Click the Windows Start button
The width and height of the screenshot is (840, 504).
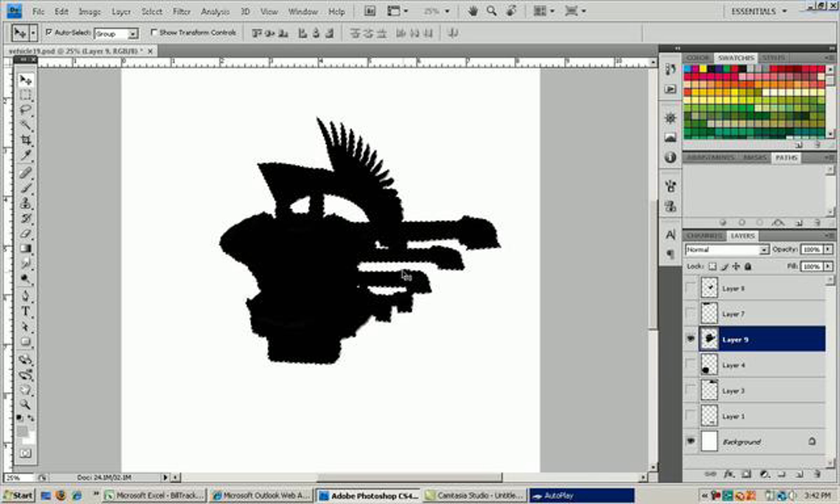[x=18, y=495]
